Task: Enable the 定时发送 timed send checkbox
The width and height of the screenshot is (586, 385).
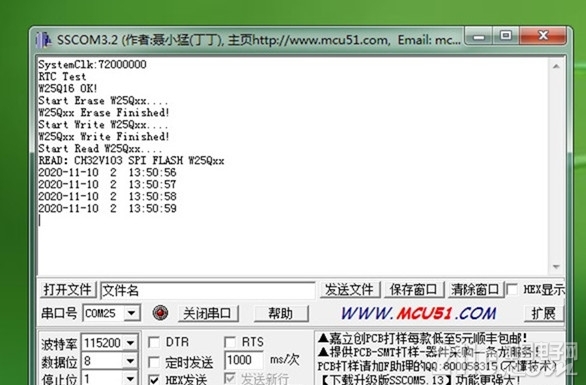Action: 154,362
